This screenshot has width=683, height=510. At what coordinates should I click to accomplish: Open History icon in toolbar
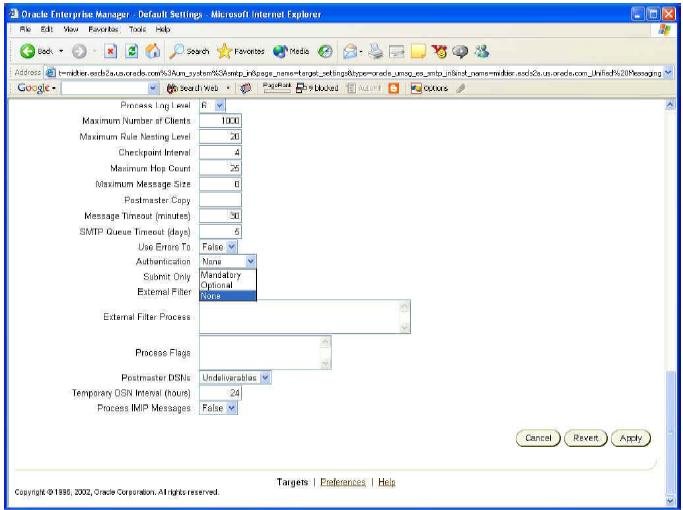[x=325, y=51]
